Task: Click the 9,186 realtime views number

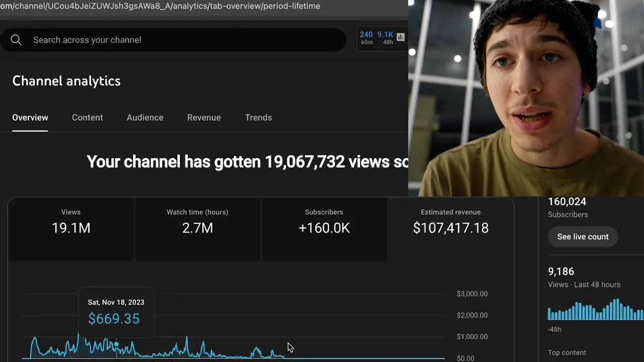Action: pyautogui.click(x=561, y=271)
